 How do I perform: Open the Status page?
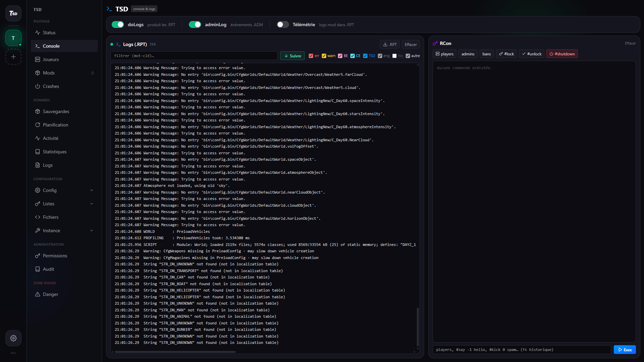click(64, 33)
